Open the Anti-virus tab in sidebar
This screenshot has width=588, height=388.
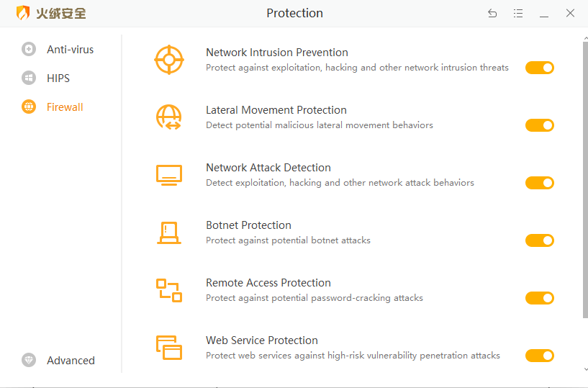tap(70, 50)
